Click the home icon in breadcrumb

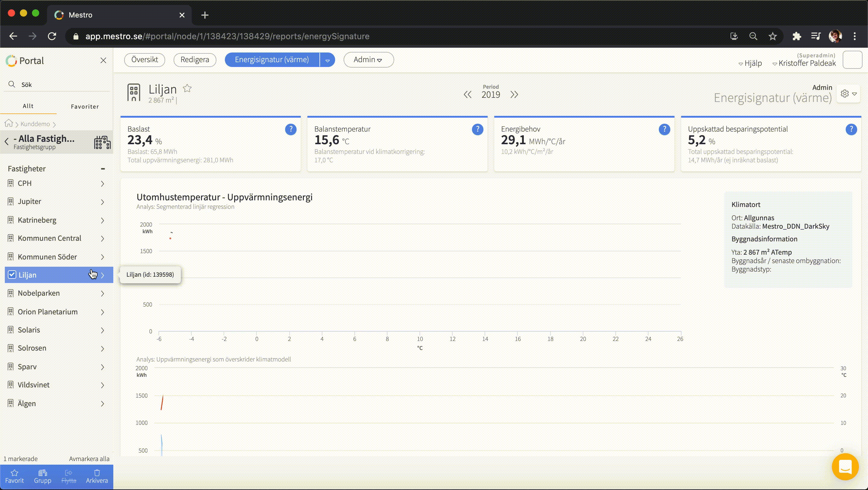9,123
